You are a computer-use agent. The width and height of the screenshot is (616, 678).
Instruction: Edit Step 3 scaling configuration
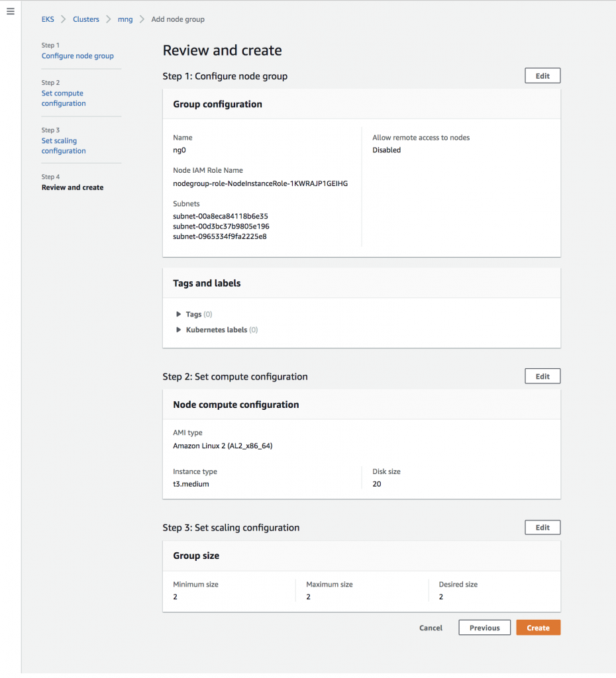coord(542,528)
